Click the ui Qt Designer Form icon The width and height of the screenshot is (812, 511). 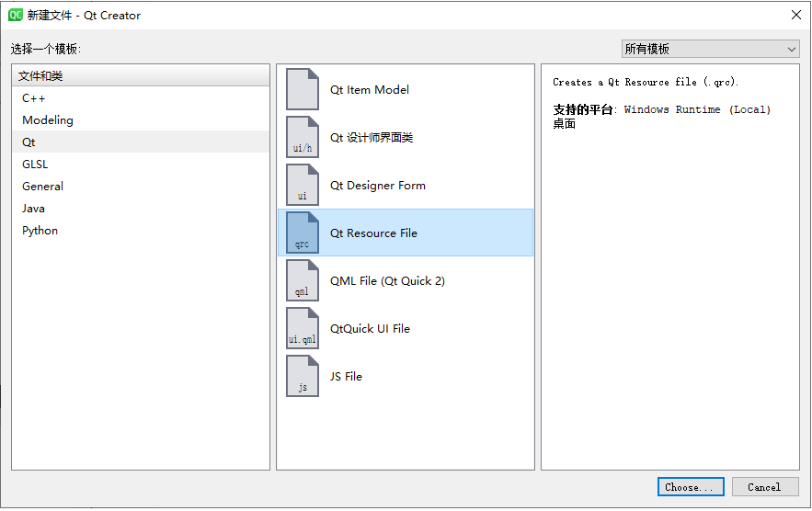[x=303, y=186]
